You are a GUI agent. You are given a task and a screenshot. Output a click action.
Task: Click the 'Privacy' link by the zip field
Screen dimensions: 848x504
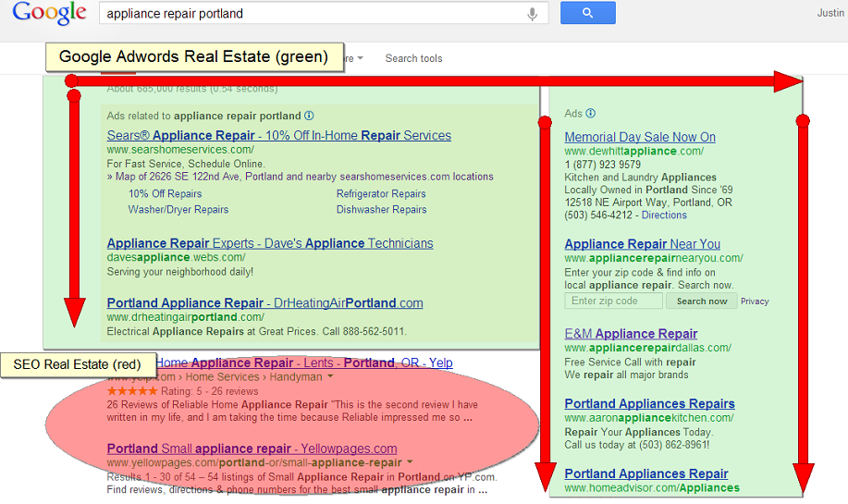755,301
